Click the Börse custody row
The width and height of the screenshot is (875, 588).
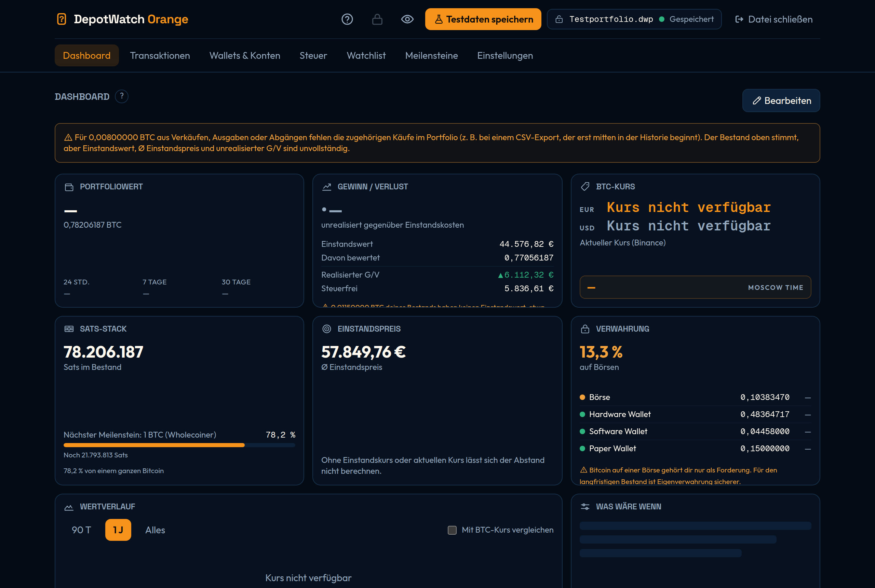pyautogui.click(x=695, y=397)
